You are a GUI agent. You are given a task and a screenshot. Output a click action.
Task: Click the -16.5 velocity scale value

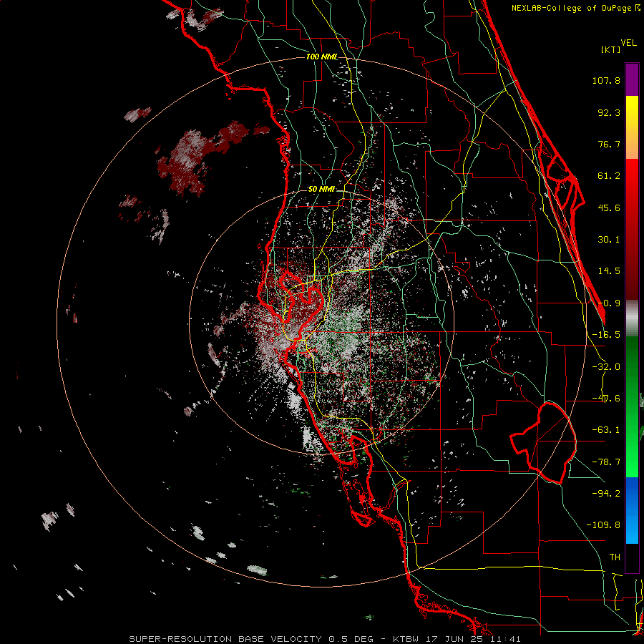pyautogui.click(x=606, y=335)
